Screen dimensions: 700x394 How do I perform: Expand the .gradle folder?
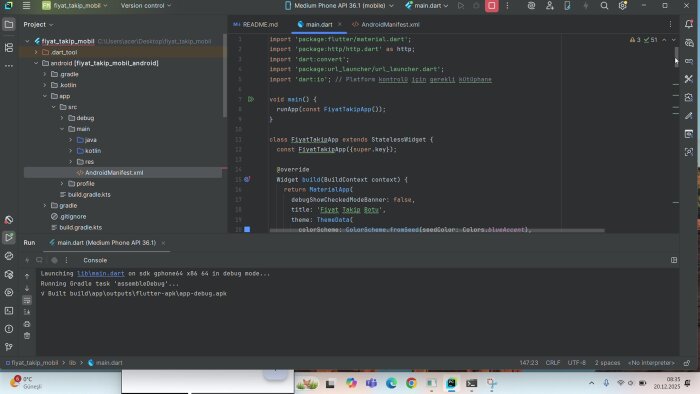45,74
